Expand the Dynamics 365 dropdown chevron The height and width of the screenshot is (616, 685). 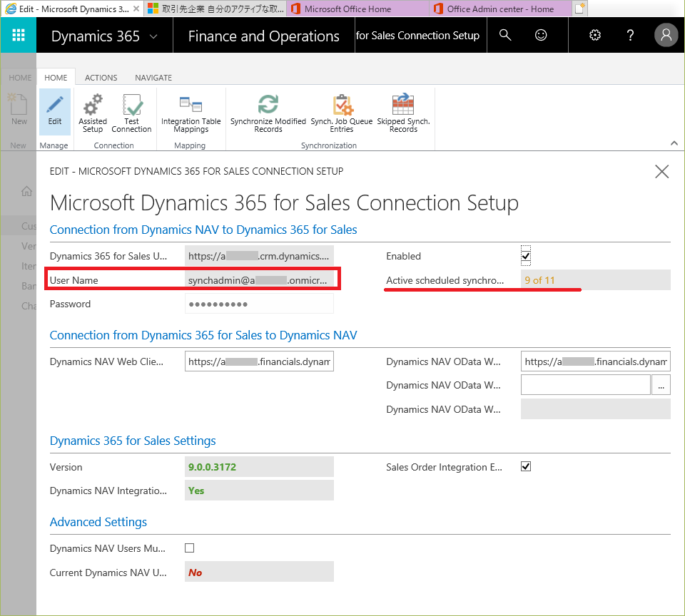pyautogui.click(x=153, y=36)
